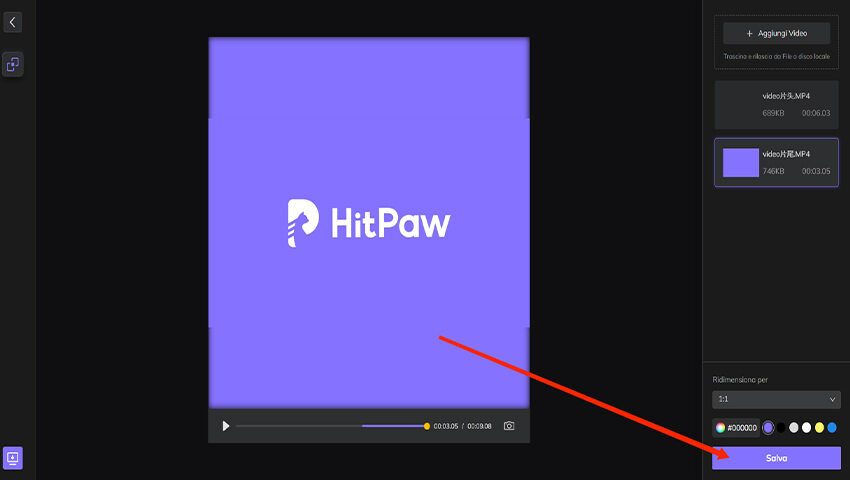850x480 pixels.
Task: Play the video preview
Action: (226, 426)
